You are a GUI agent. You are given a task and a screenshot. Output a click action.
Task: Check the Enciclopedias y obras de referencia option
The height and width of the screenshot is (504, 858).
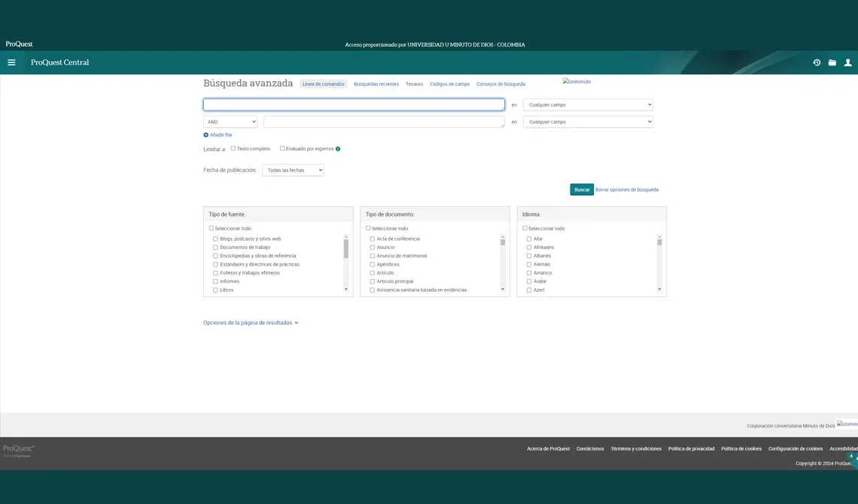(x=215, y=256)
